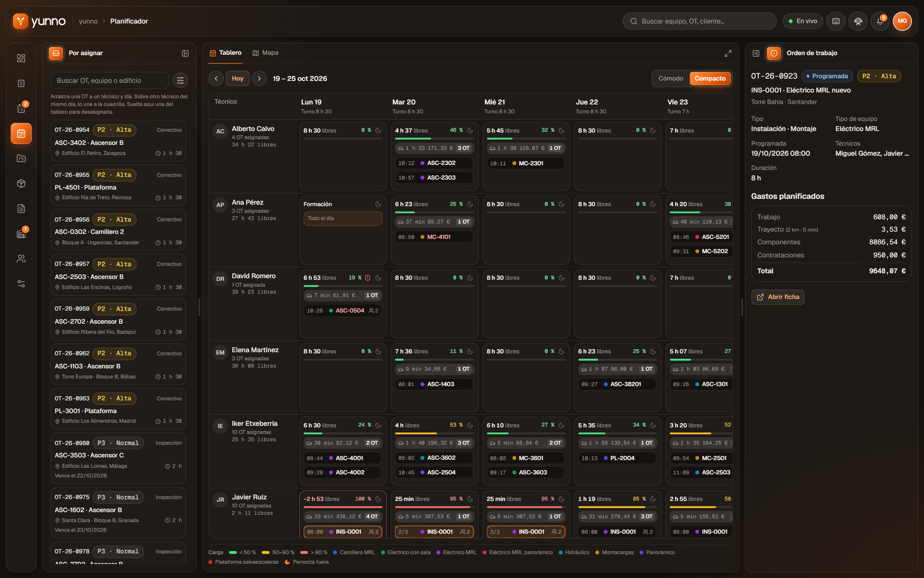The image size is (924, 578).
Task: Open the active planner calendar sidebar icon
Action: (x=21, y=133)
